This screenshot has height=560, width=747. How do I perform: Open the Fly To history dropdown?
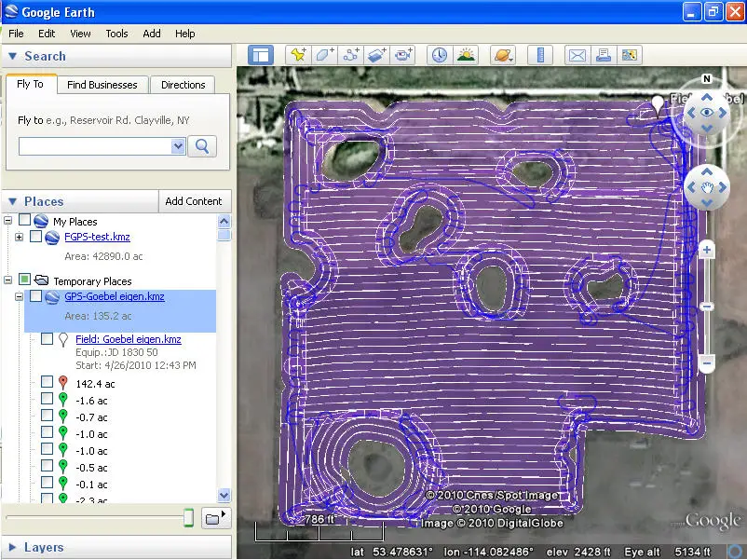click(x=178, y=146)
